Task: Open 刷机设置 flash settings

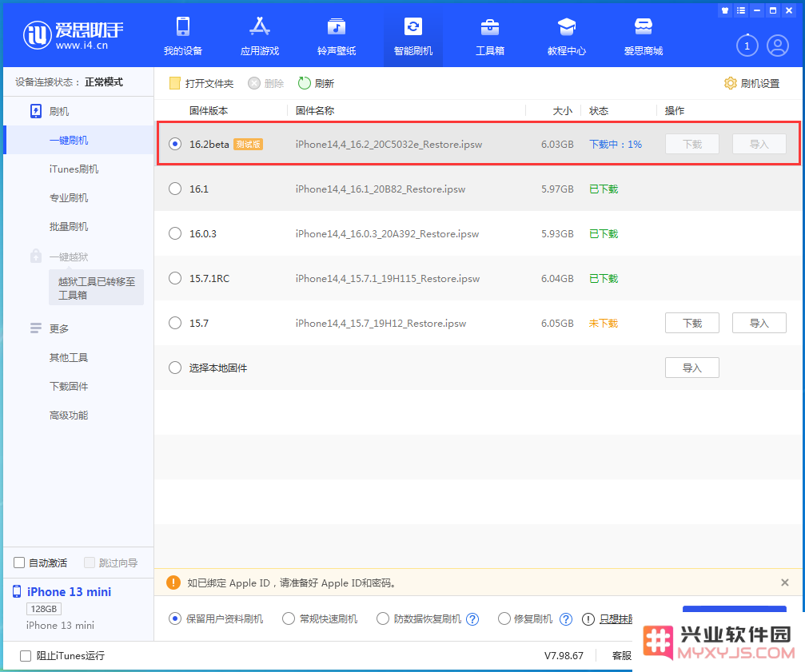Action: [x=751, y=83]
